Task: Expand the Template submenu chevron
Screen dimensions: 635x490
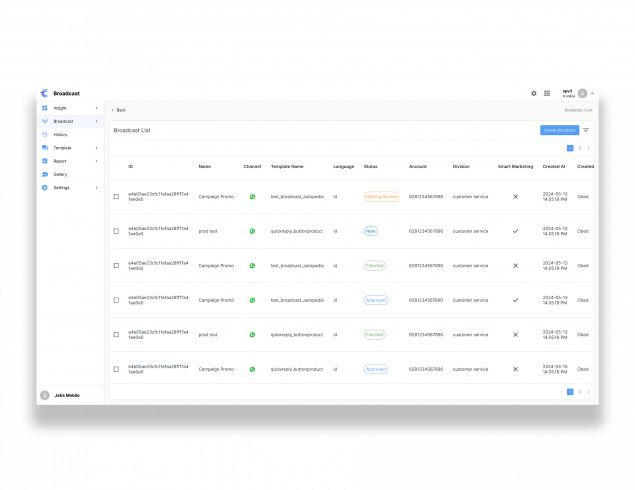Action: 97,148
